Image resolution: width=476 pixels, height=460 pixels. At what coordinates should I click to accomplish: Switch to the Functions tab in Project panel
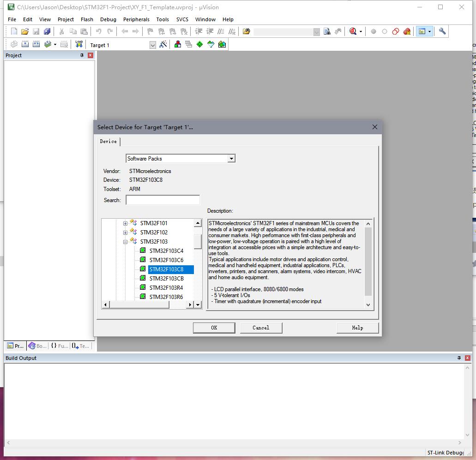coord(59,346)
